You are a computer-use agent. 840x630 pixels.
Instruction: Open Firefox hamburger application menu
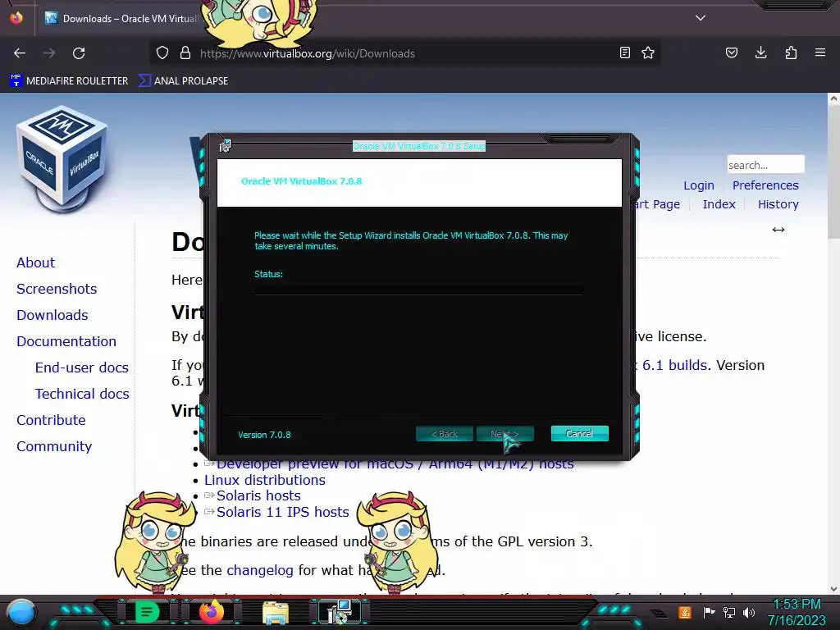point(820,53)
